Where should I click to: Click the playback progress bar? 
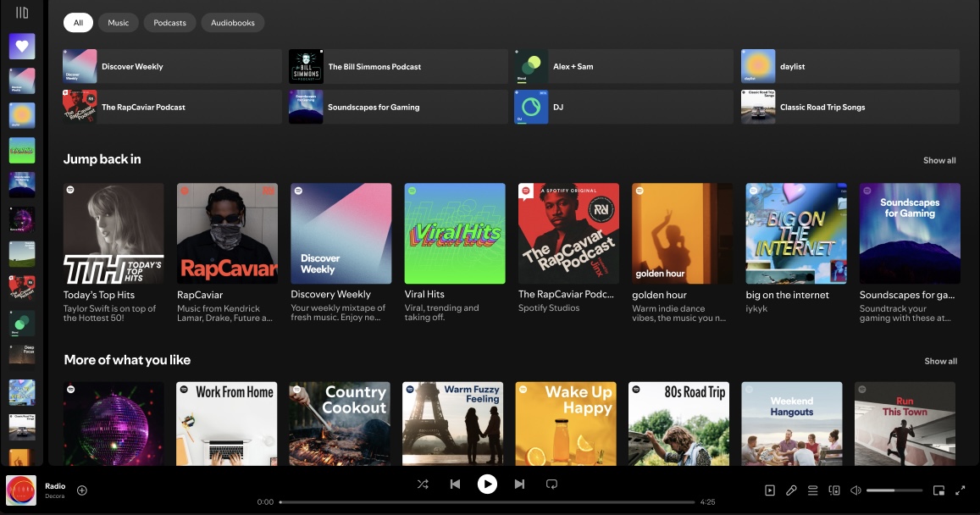[487, 502]
